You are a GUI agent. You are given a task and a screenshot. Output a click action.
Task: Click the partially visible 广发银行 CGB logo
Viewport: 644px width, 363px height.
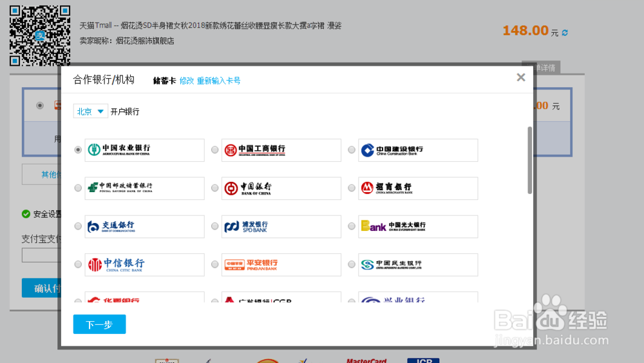coord(258,300)
